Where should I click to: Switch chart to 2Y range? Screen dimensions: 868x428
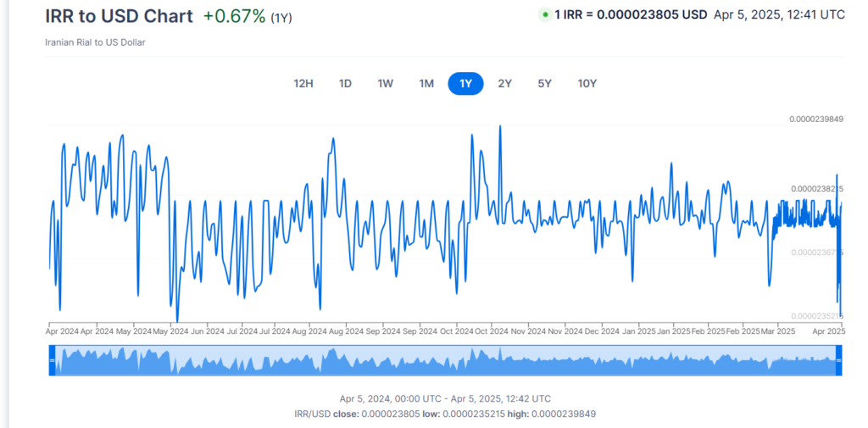click(x=504, y=83)
